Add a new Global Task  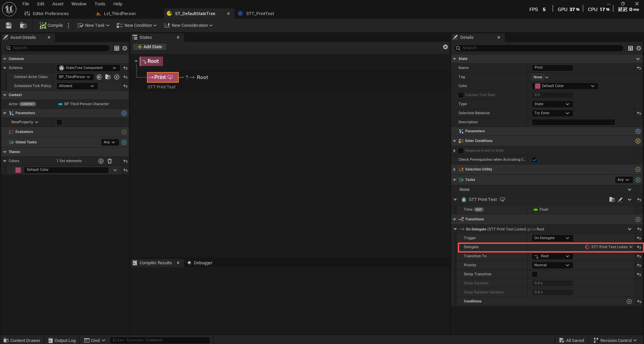[x=124, y=142]
